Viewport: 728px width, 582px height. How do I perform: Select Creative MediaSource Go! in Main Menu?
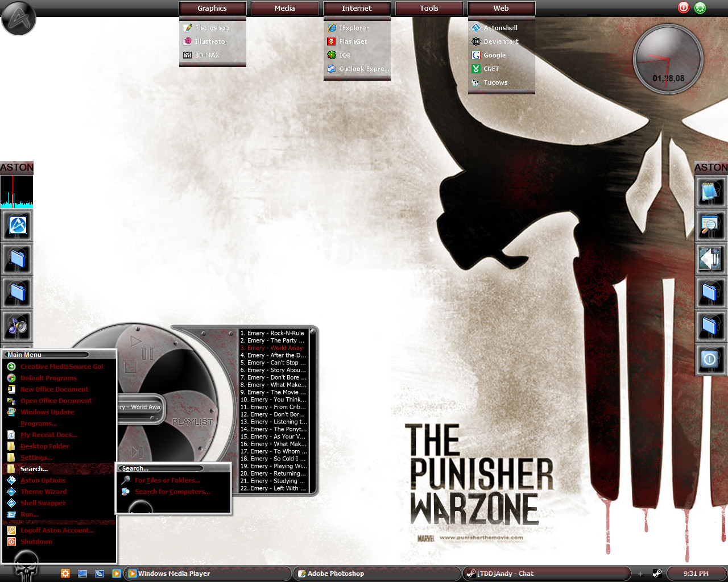pyautogui.click(x=60, y=367)
